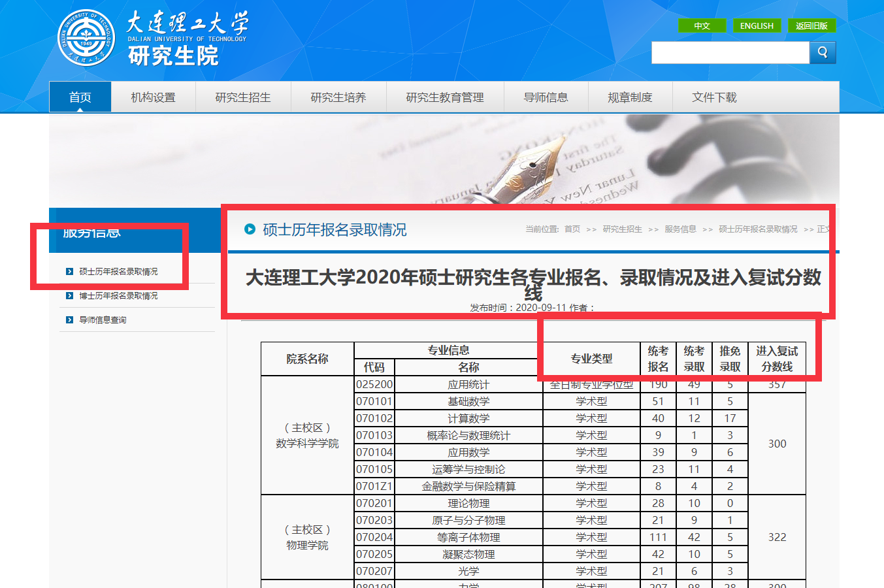Click the blue circle icon before page heading

250,229
